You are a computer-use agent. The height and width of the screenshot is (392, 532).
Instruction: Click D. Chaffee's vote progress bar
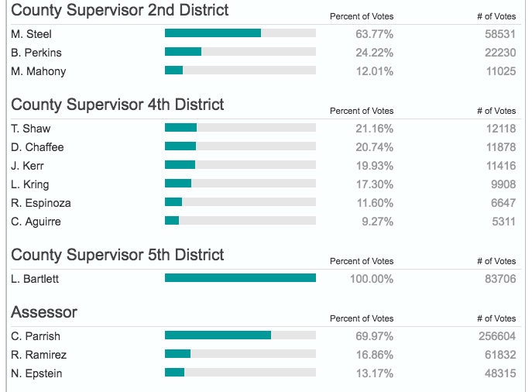coord(240,147)
